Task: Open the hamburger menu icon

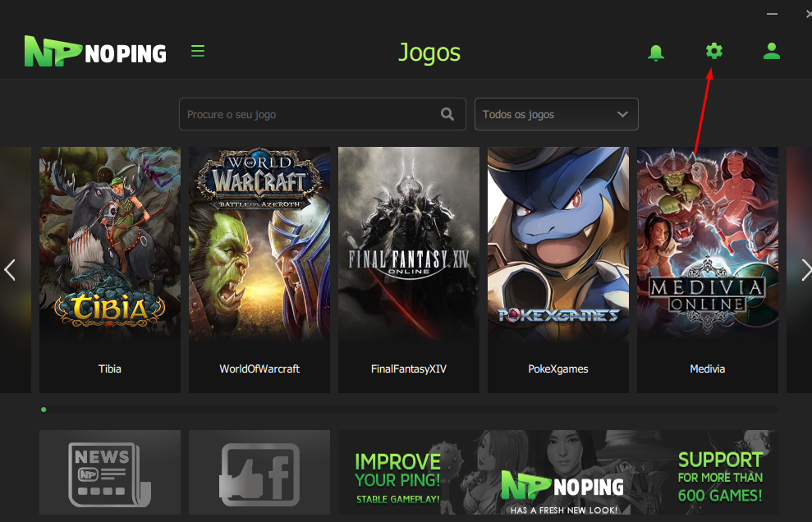Action: (x=198, y=51)
